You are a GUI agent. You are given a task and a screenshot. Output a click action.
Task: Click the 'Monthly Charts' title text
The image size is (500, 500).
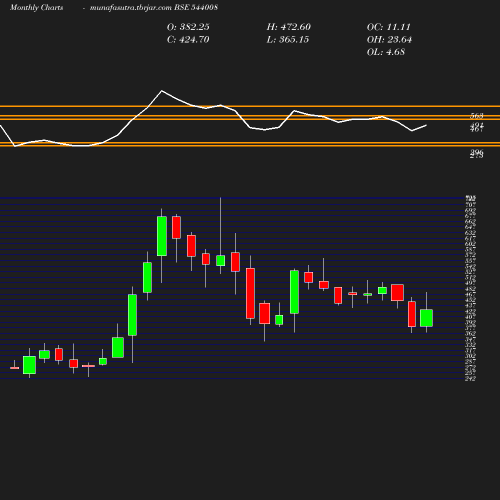(x=36, y=7)
